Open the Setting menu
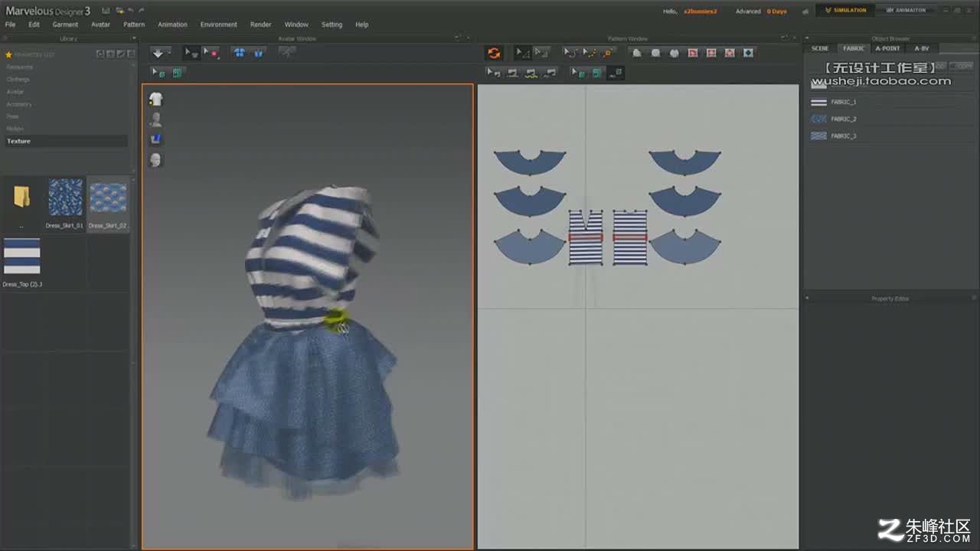Screen dimensions: 980x551 [332, 24]
